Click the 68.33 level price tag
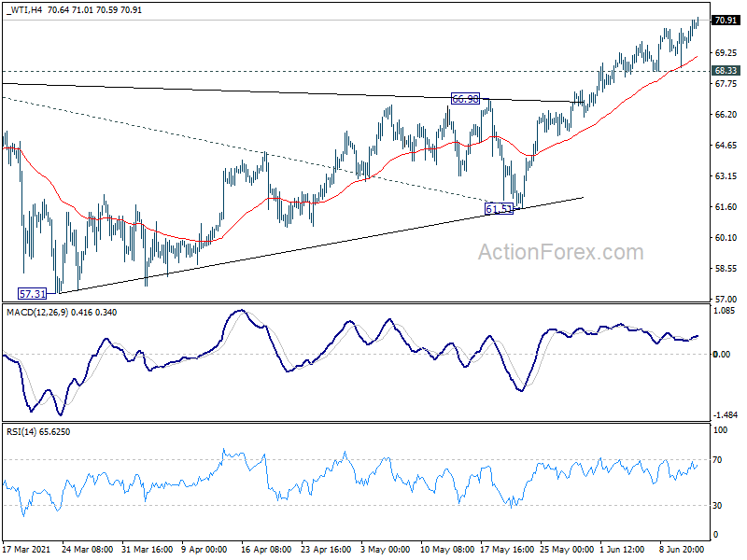The height and width of the screenshot is (560, 747). pyautogui.click(x=726, y=71)
